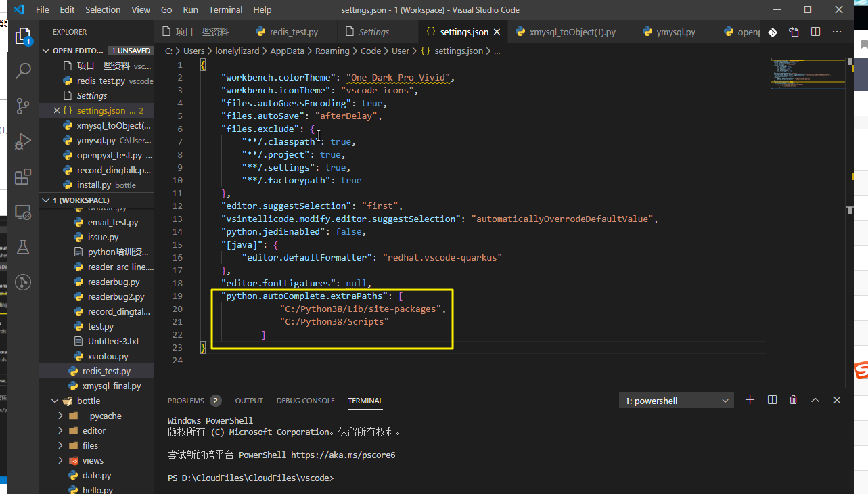
Task: Add a new terminal with the plus icon
Action: click(750, 400)
